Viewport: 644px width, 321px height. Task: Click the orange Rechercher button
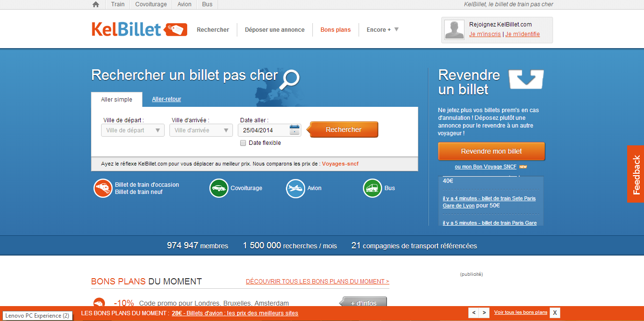point(344,129)
